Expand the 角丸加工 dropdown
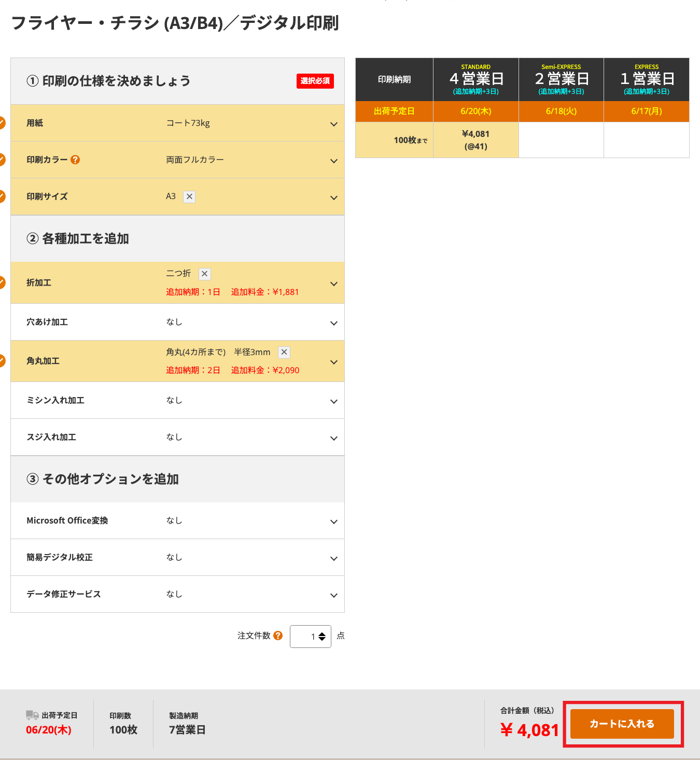The width and height of the screenshot is (700, 762). tap(334, 362)
